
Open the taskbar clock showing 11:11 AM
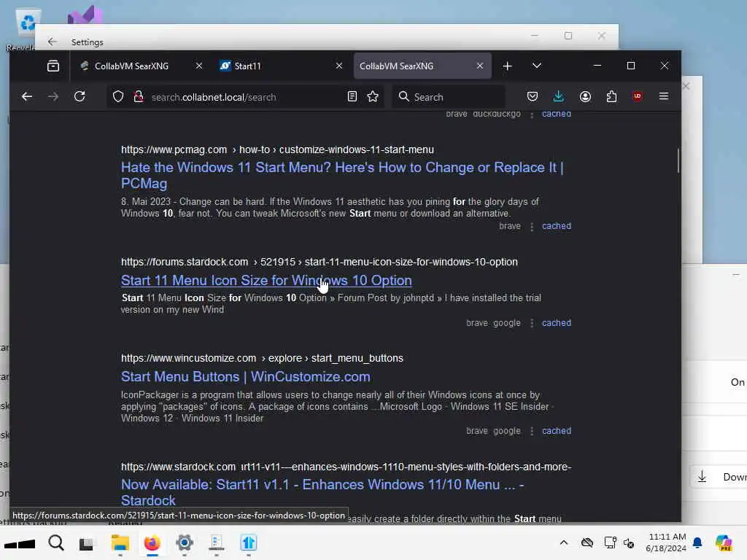pos(666,542)
